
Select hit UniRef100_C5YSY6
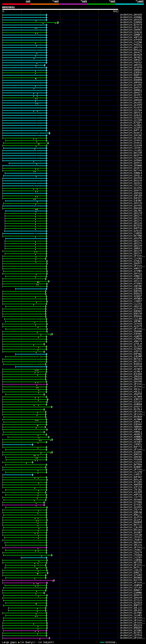131,186
